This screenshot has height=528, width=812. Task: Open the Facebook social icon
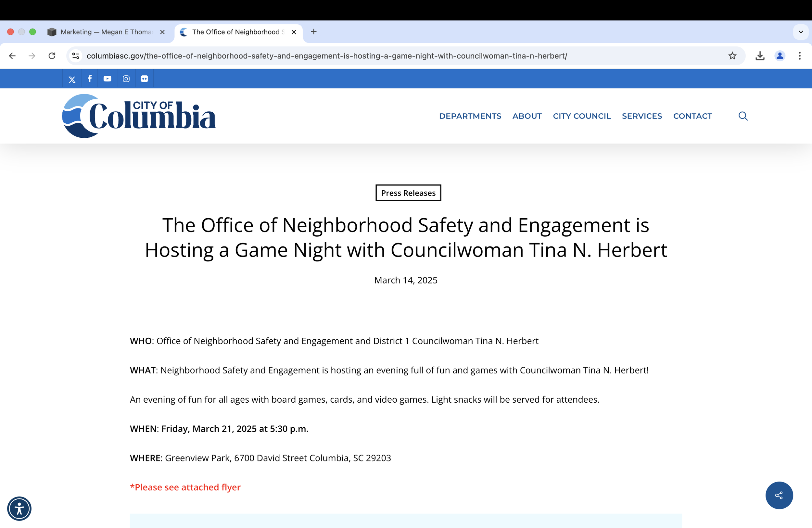[x=90, y=79]
